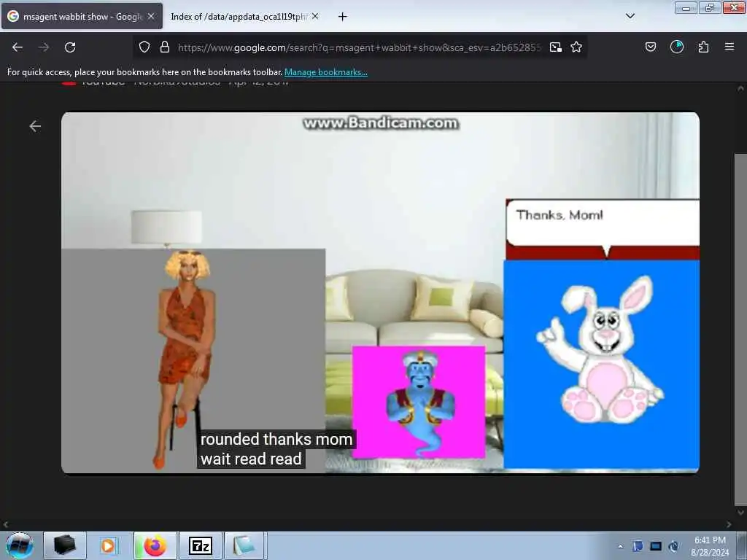747x560 pixels.
Task: View site security via the padlock icon
Action: pos(165,47)
